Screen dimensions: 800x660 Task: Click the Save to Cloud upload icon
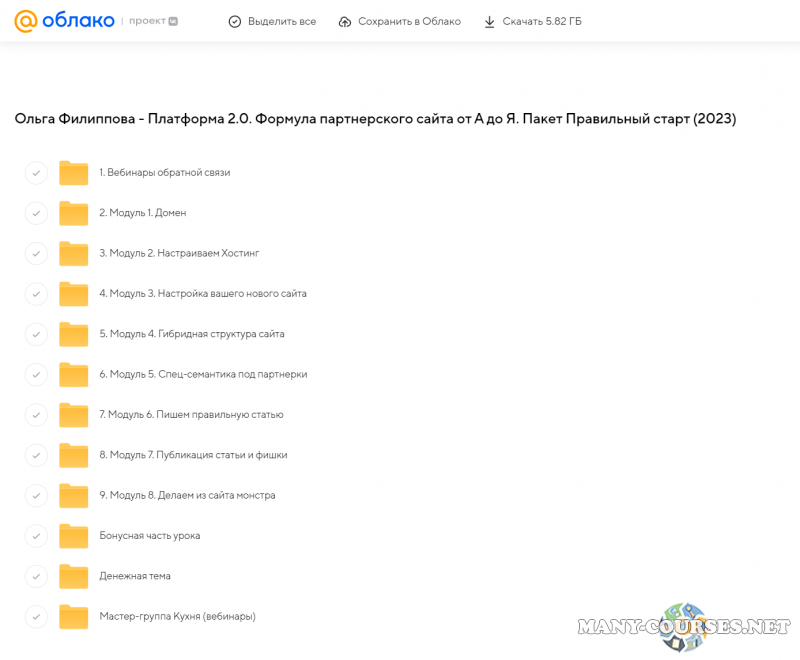[x=345, y=21]
